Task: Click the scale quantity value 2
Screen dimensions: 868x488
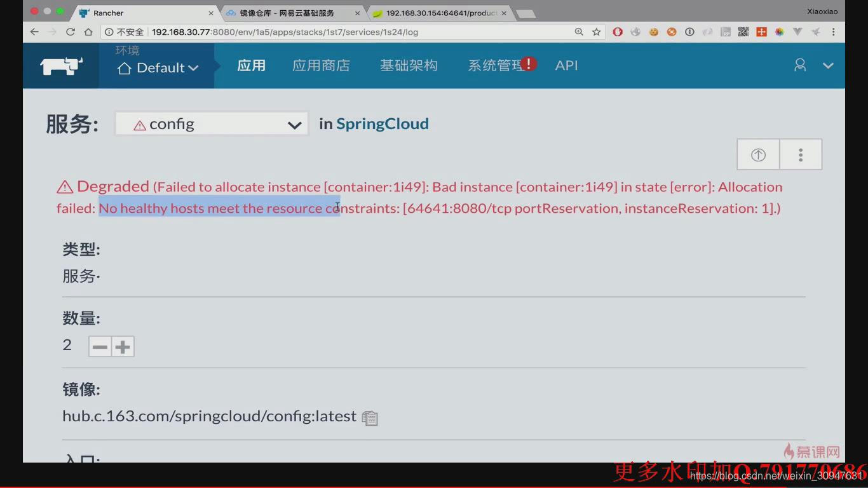Action: [x=67, y=345]
